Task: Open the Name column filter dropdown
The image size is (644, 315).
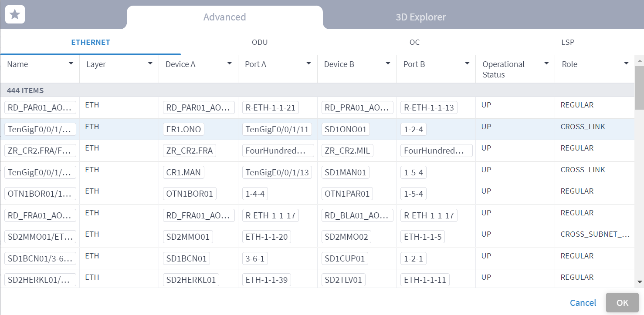Action: (x=71, y=64)
